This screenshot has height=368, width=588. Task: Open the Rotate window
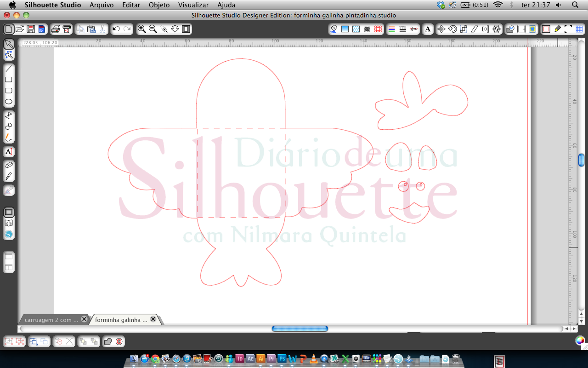click(452, 29)
